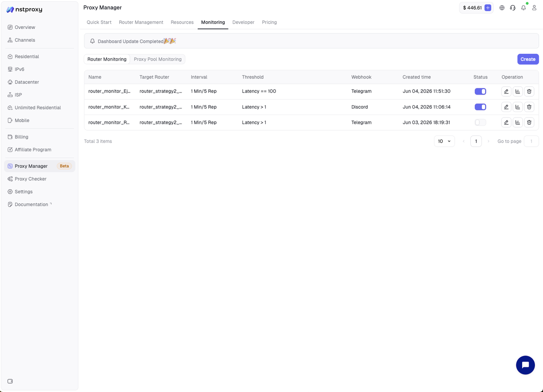
Task: Open the language globe icon
Action: 502,8
